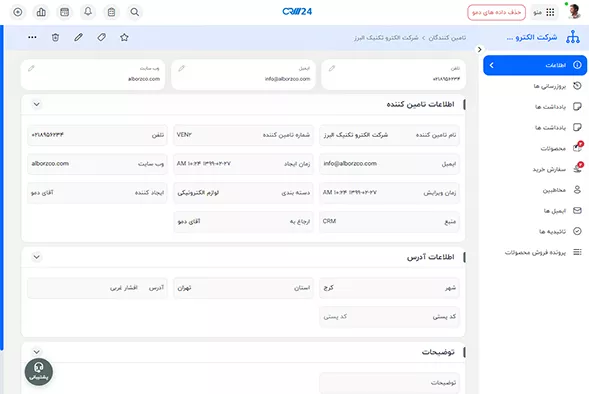Open the reports chart icon
This screenshot has width=589, height=394.
coord(41,12)
